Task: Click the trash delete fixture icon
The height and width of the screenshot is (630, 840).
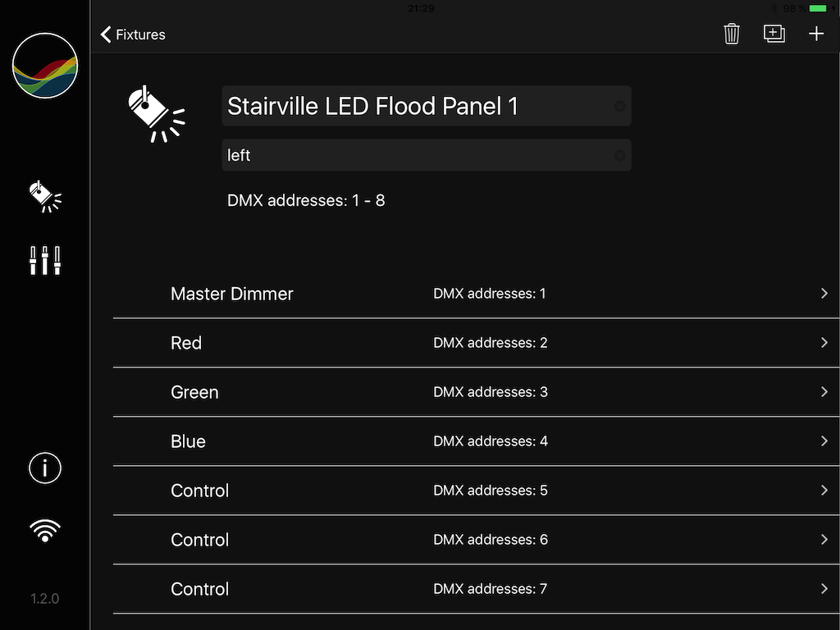Action: pos(732,34)
